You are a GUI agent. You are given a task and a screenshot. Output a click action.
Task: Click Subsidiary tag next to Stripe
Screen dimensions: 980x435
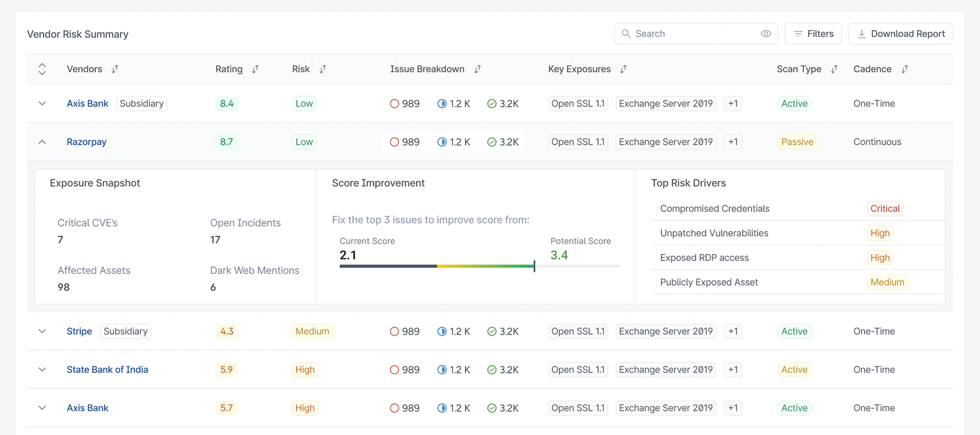coord(126,331)
